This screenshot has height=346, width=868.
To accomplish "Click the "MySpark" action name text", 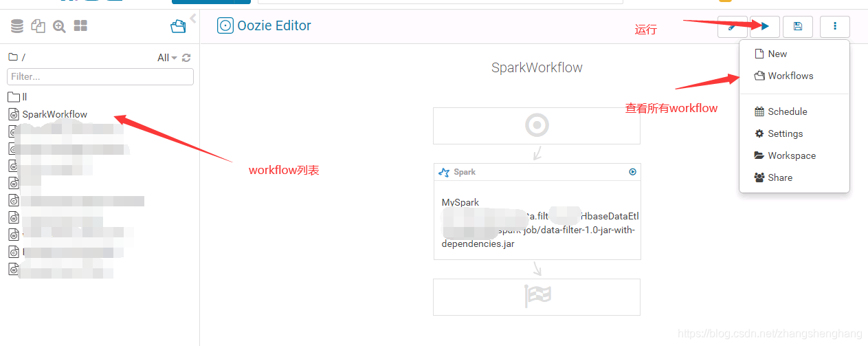I will [460, 203].
